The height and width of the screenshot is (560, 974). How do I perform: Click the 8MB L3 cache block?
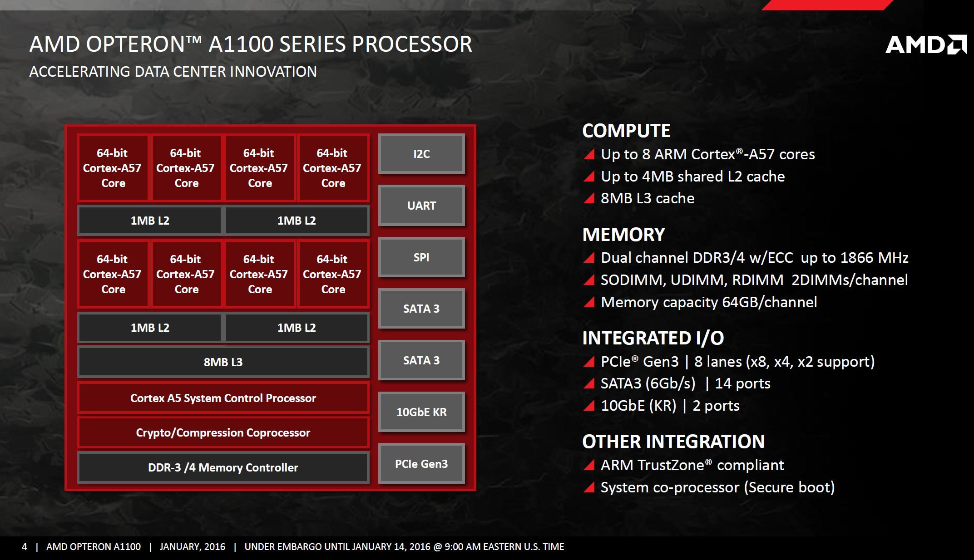223,362
